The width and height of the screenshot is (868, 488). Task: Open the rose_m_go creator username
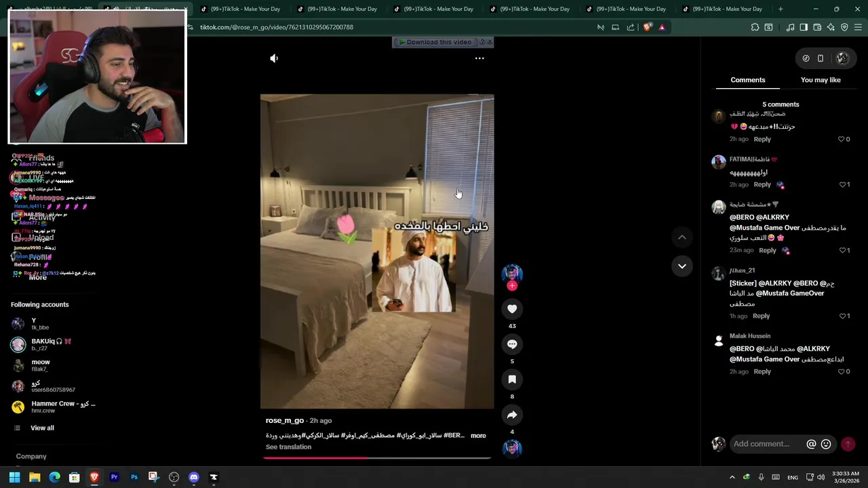[x=284, y=420]
